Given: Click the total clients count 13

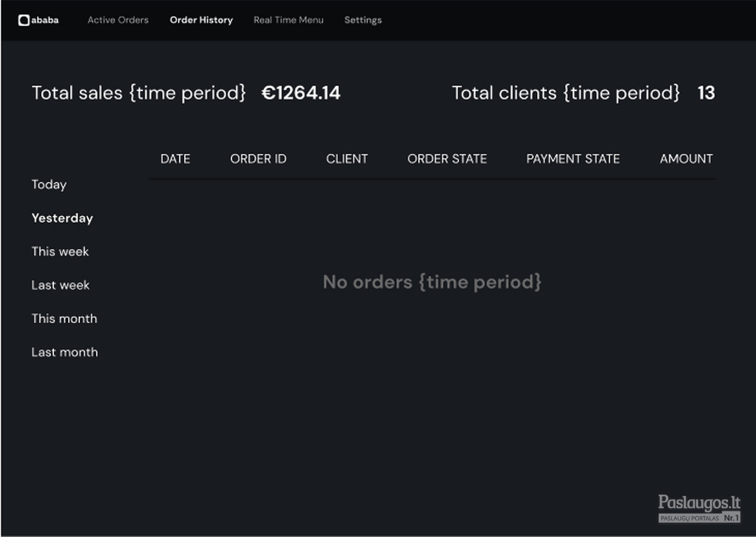Looking at the screenshot, I should pos(706,93).
